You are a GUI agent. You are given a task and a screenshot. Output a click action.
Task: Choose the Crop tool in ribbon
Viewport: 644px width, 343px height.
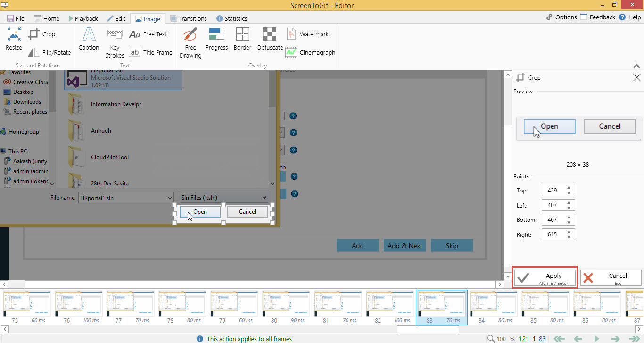tap(41, 34)
